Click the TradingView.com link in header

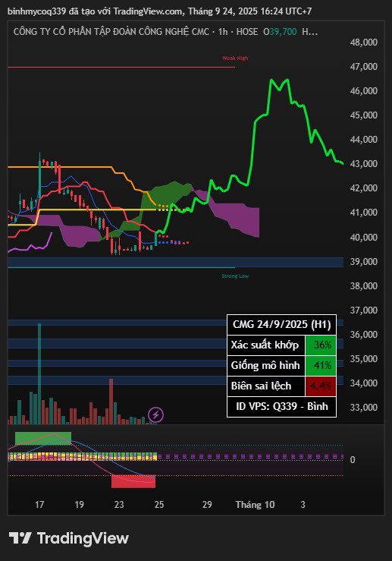pyautogui.click(x=148, y=11)
